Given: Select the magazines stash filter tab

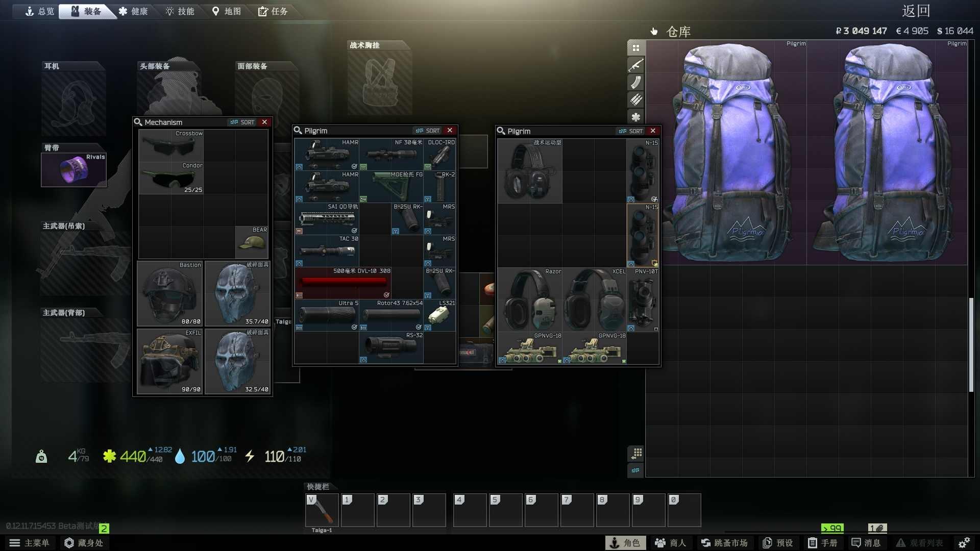Looking at the screenshot, I should 635,83.
